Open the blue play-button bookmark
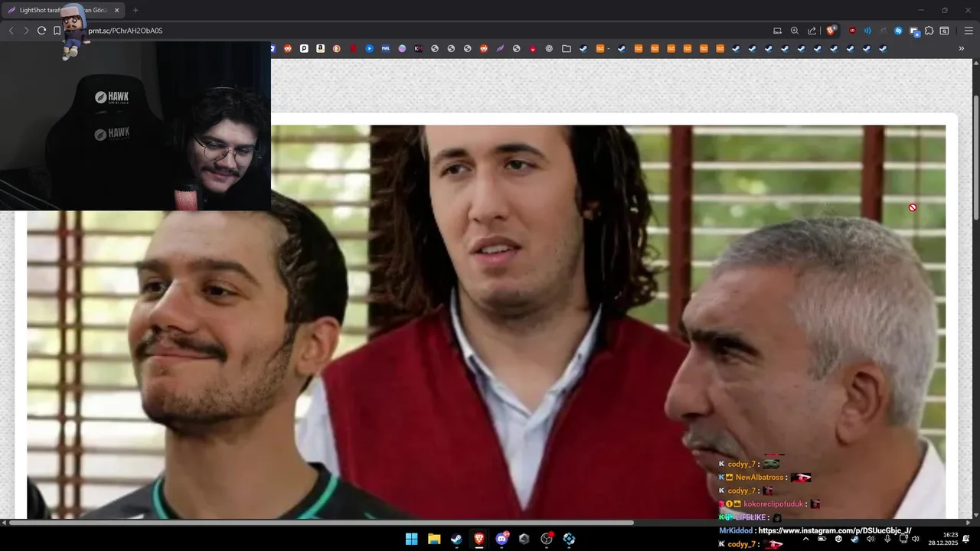The height and width of the screenshot is (551, 980). (369, 48)
